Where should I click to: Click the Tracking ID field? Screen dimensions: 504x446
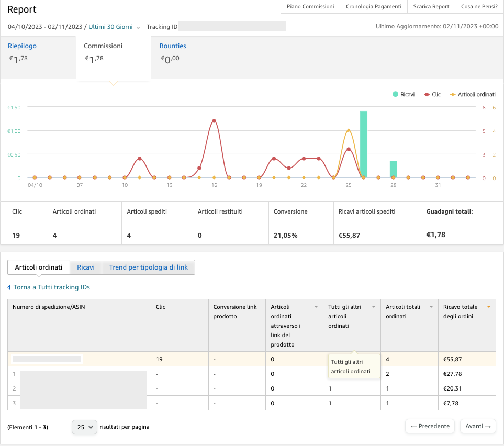click(x=232, y=26)
